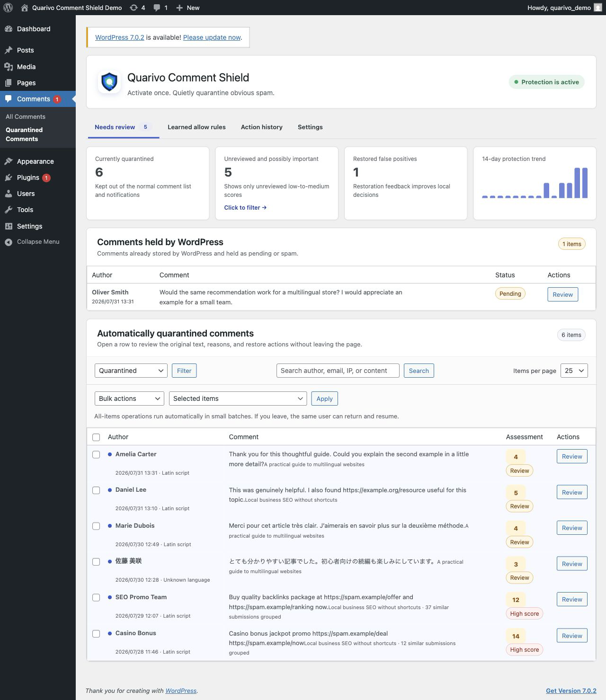Toggle the select-all checkbox in table header
Image resolution: width=606 pixels, height=700 pixels.
96,437
